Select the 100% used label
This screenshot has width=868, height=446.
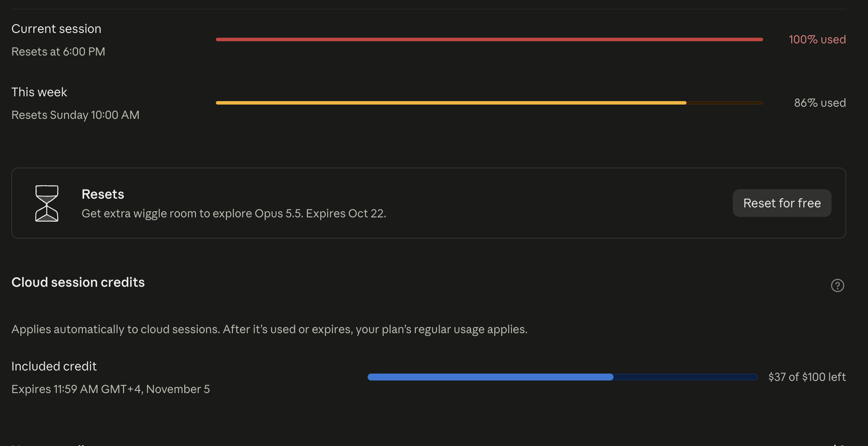(817, 39)
